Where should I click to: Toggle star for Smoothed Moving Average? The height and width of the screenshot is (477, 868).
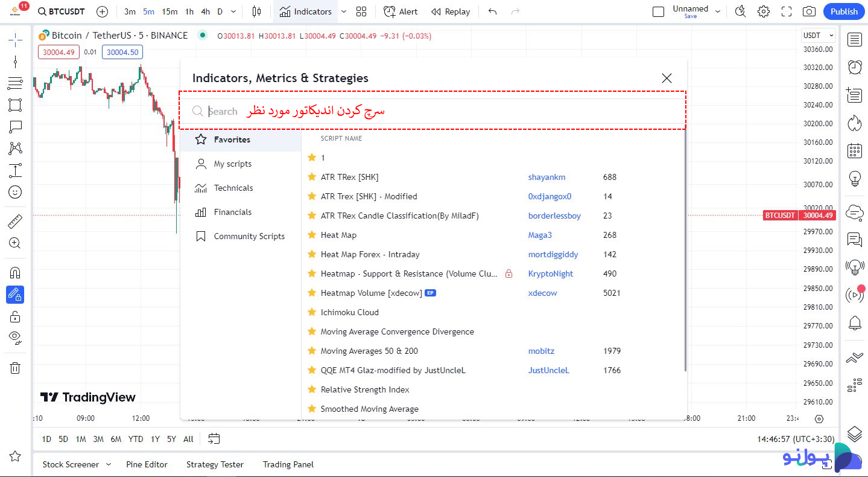(312, 409)
